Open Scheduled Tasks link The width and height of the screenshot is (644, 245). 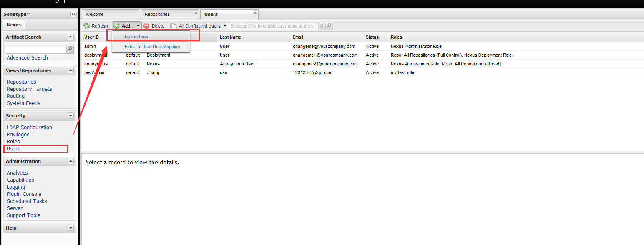[27, 201]
